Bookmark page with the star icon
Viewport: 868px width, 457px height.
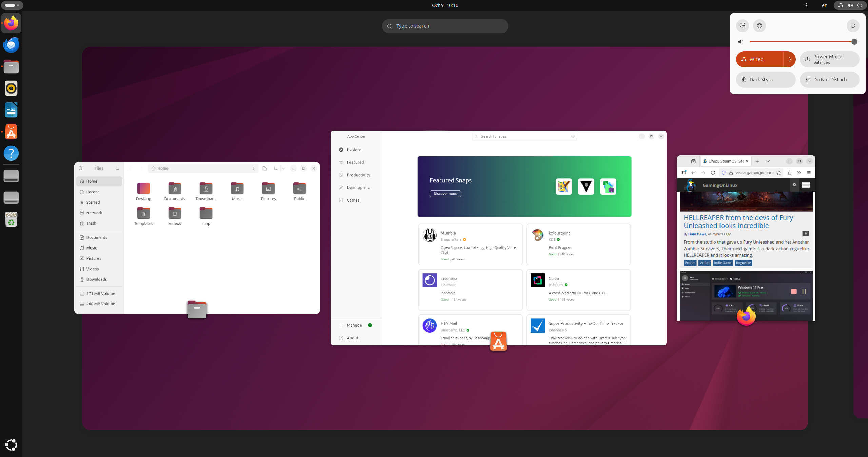pyautogui.click(x=779, y=173)
